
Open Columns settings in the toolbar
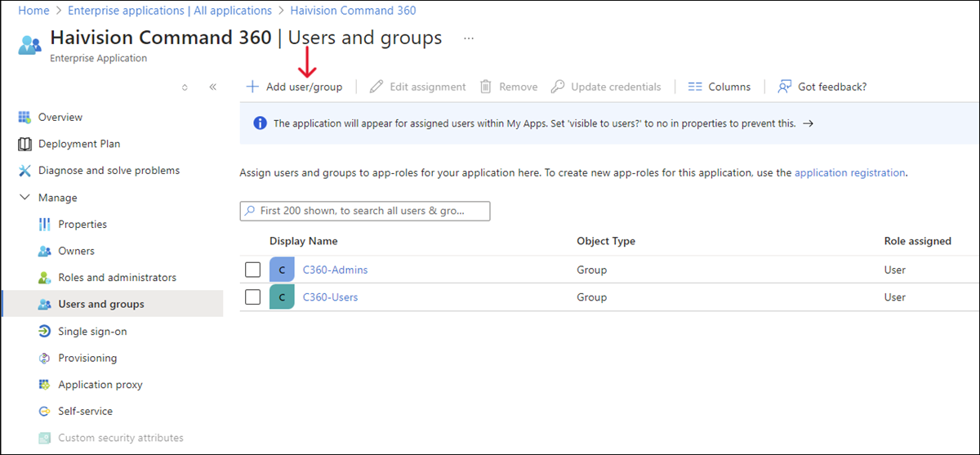pos(719,87)
